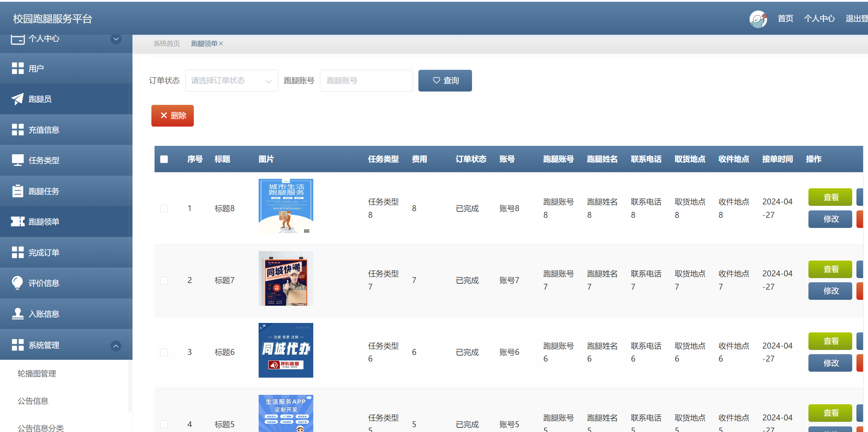Open 个人中心 in the top navigation
This screenshot has width=868, height=432.
click(x=819, y=19)
